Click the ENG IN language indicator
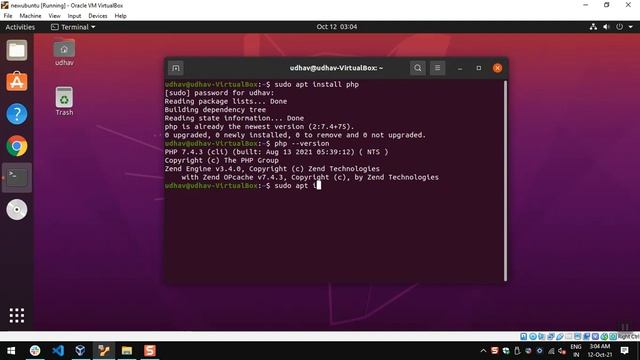 point(576,351)
